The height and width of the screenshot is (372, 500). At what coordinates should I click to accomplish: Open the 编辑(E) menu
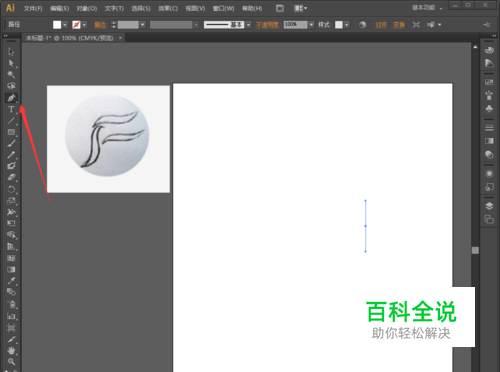60,8
